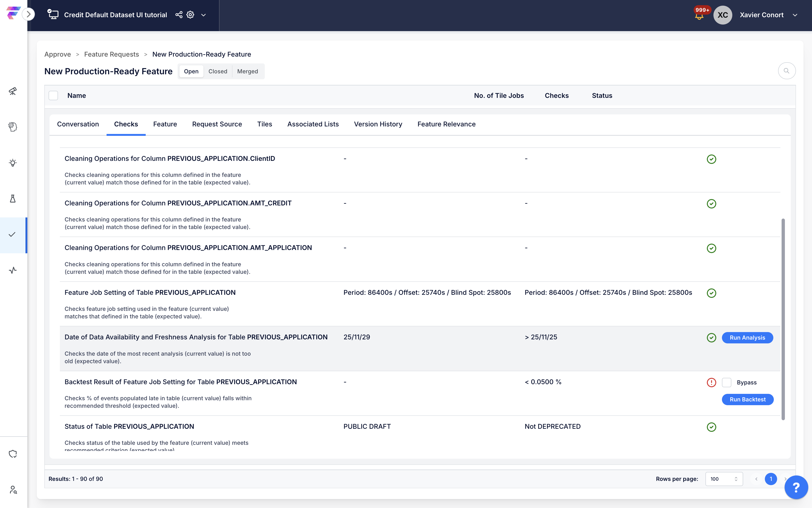The height and width of the screenshot is (508, 812).
Task: Click the share icon beside catalog name
Action: [x=179, y=15]
